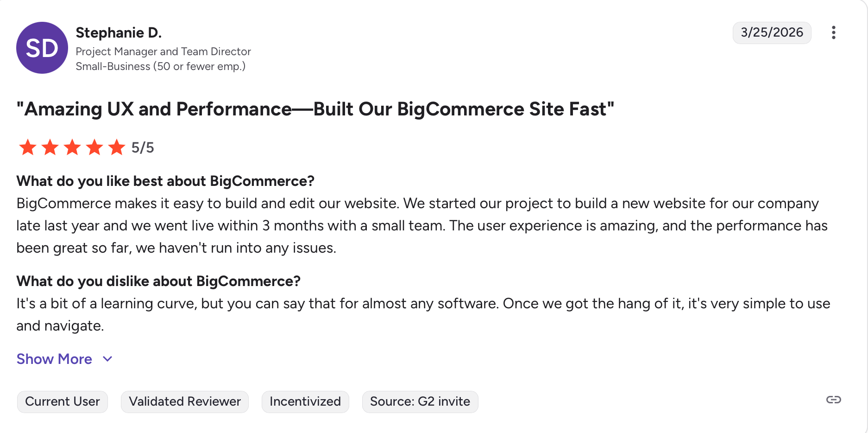Select the Current User tag

coord(63,401)
